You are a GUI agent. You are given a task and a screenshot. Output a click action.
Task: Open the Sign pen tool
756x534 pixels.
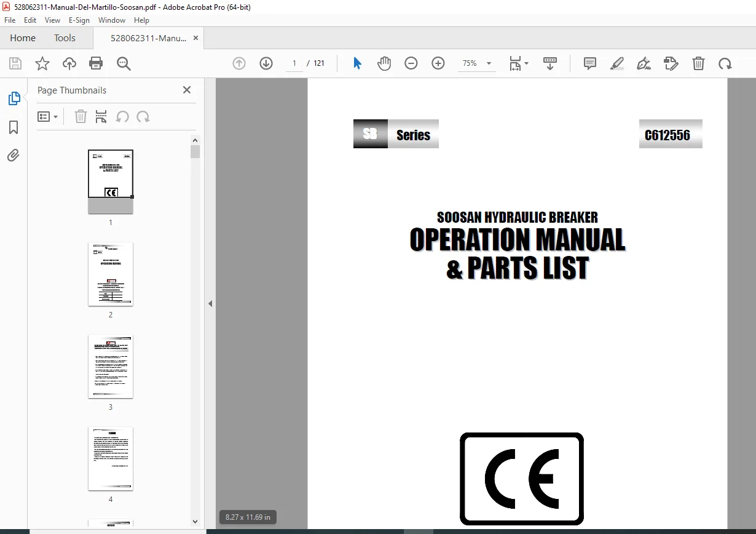click(x=644, y=63)
